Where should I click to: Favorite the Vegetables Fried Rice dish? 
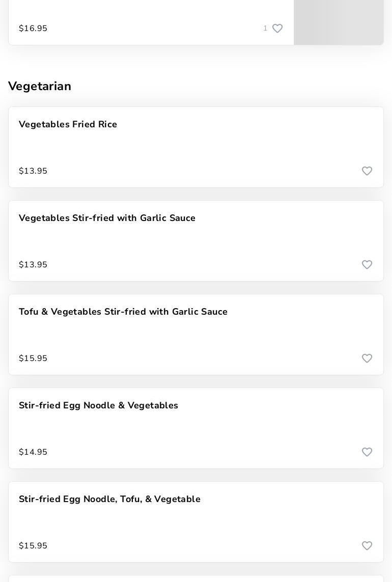click(367, 171)
